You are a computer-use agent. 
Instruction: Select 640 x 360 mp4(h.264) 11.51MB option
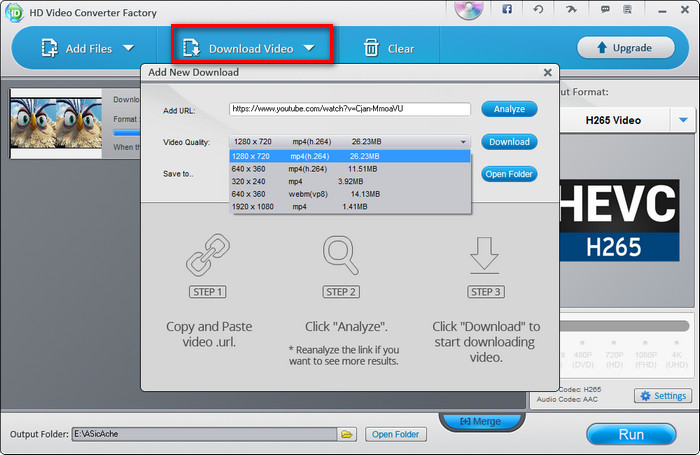pyautogui.click(x=350, y=169)
